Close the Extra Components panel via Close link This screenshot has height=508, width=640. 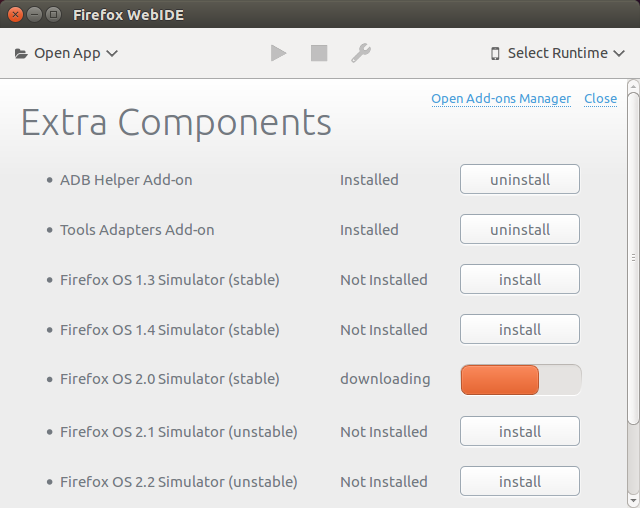click(600, 99)
